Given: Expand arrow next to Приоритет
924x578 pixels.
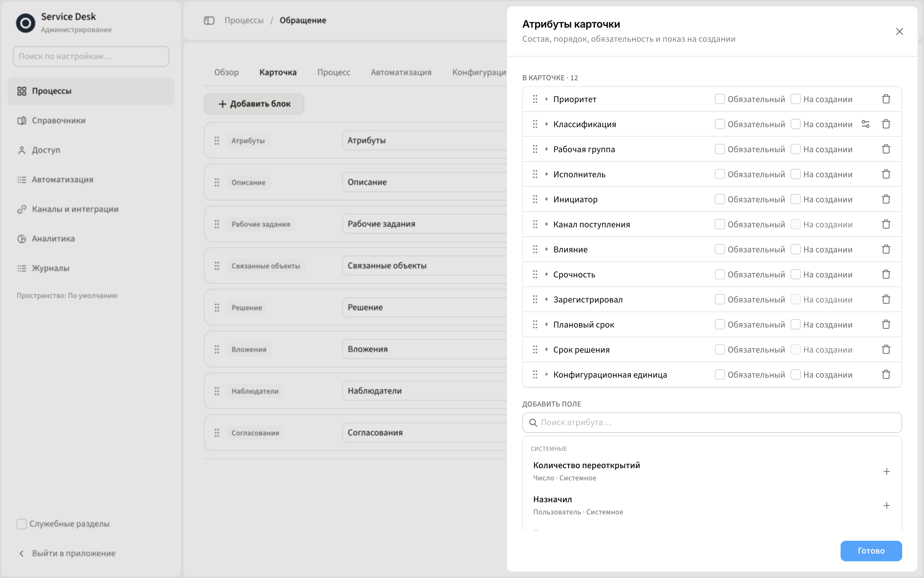Looking at the screenshot, I should point(546,99).
